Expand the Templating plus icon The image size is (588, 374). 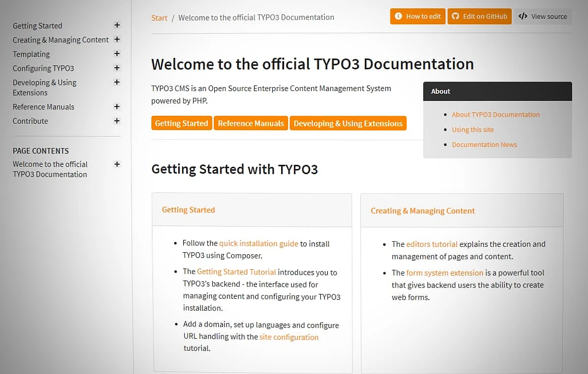coord(117,53)
